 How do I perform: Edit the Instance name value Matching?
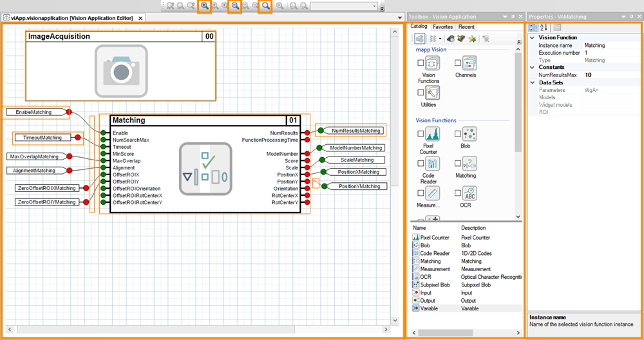[x=612, y=45]
